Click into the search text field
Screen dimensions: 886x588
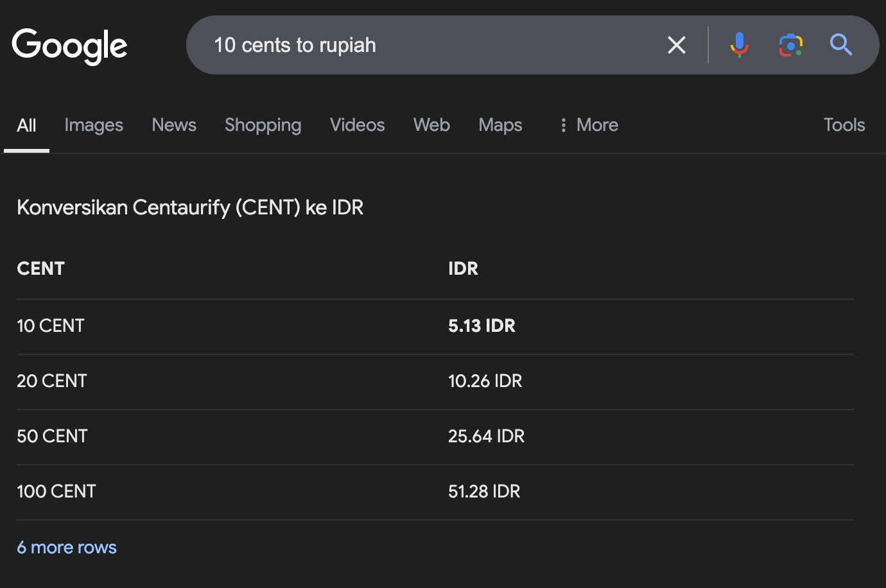point(430,45)
